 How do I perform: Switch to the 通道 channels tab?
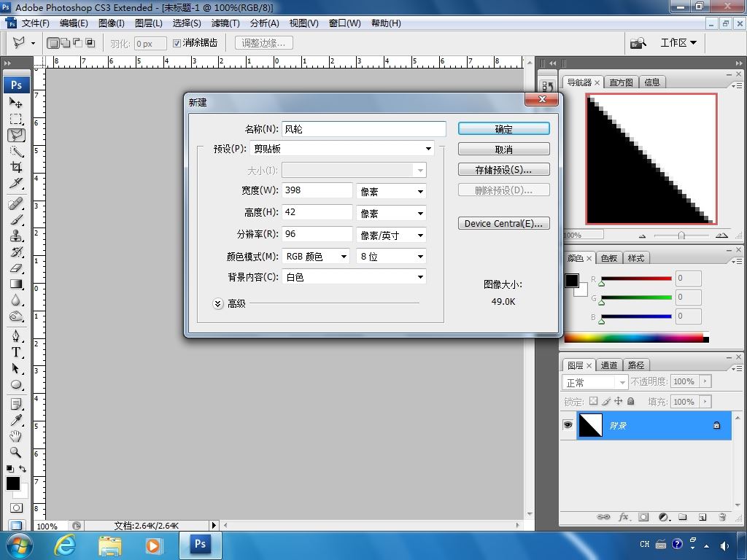pos(609,365)
